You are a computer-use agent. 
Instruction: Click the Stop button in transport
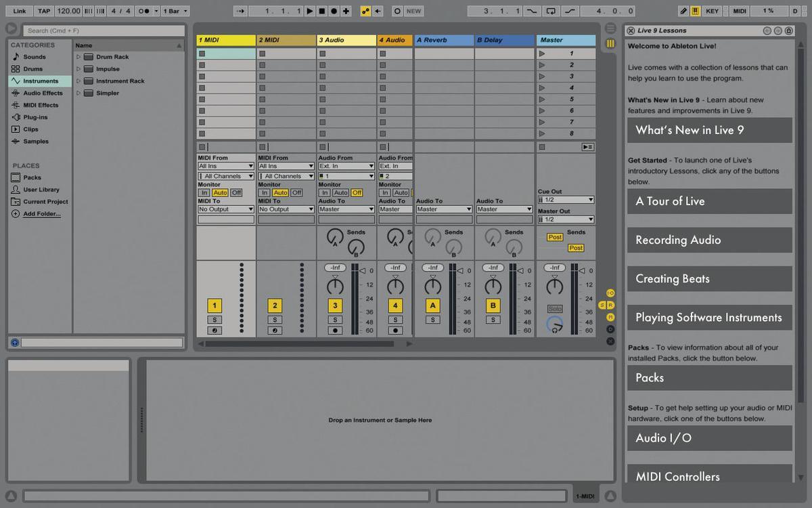pos(322,11)
